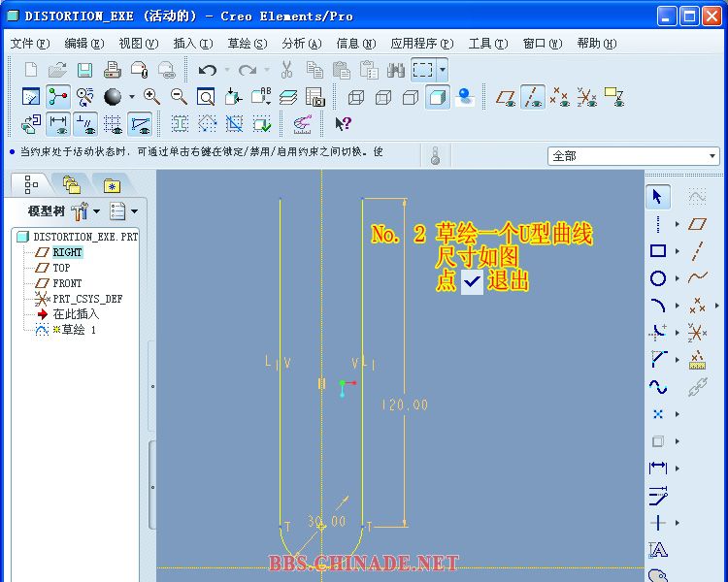Choose the spline curve tool

(x=658, y=386)
